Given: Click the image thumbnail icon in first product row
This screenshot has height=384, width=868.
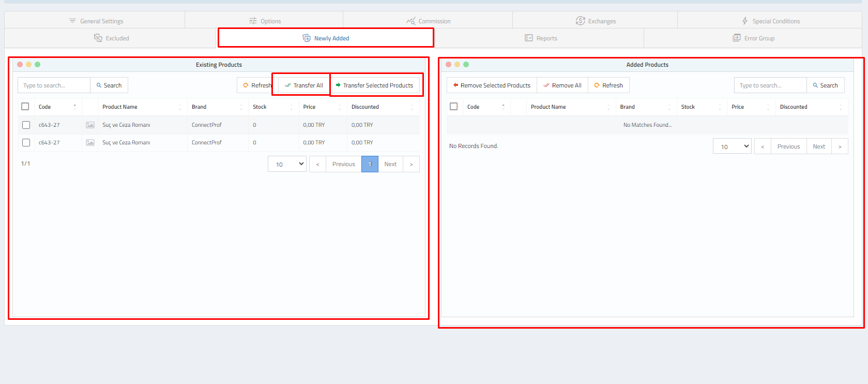Looking at the screenshot, I should [90, 125].
